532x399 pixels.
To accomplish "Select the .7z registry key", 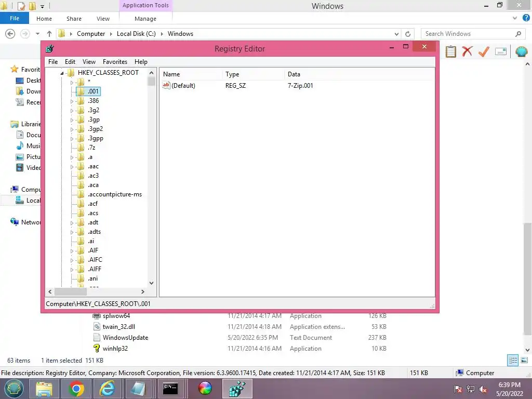I will (91, 148).
